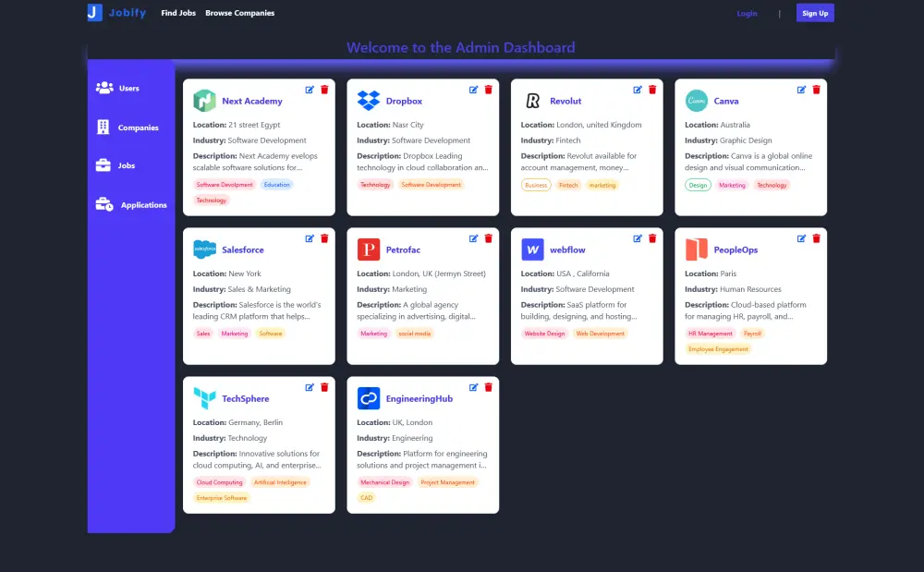This screenshot has height=572, width=924.
Task: Click the Revolut R logo
Action: point(532,101)
